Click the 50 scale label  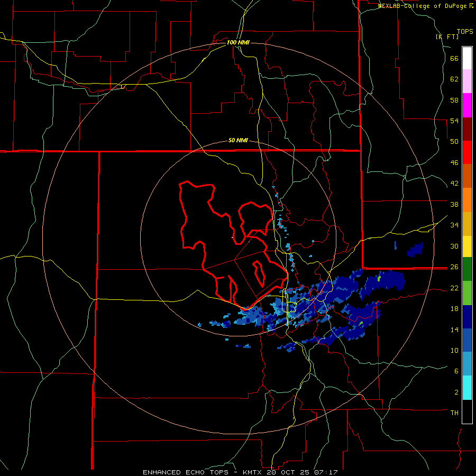point(454,142)
